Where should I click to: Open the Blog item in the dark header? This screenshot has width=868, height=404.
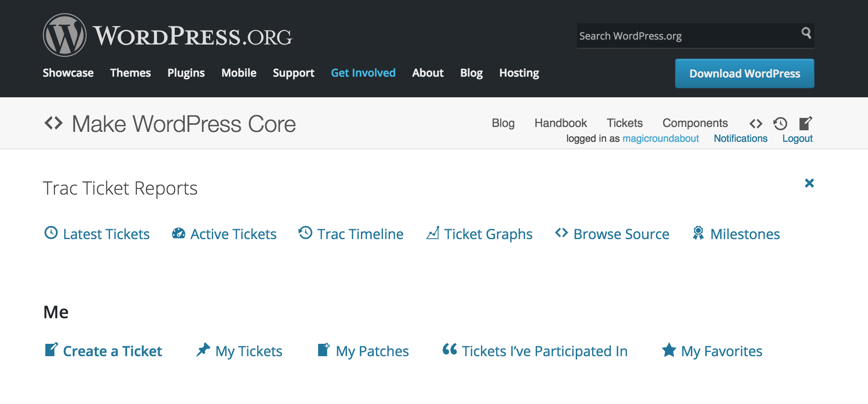[x=472, y=73]
